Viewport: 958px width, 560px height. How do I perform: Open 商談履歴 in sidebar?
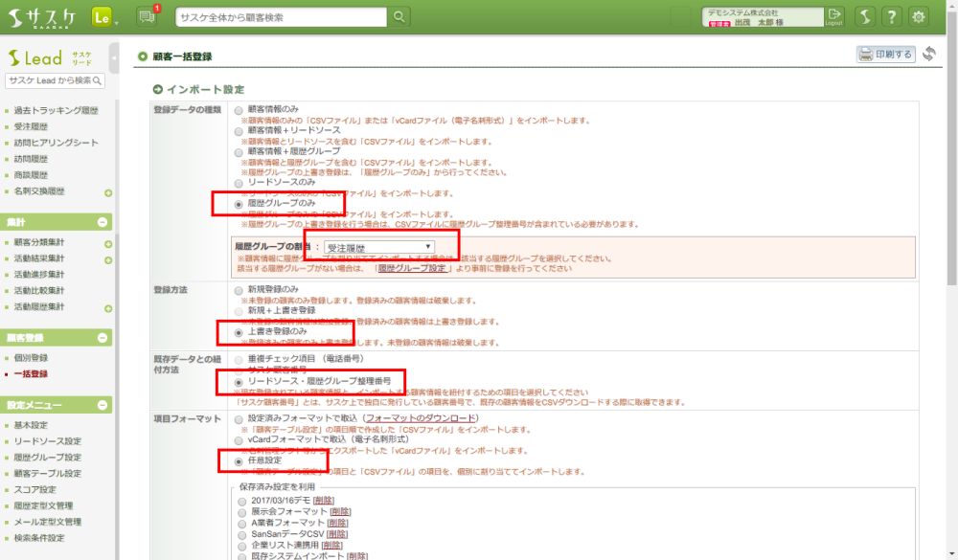[31, 174]
